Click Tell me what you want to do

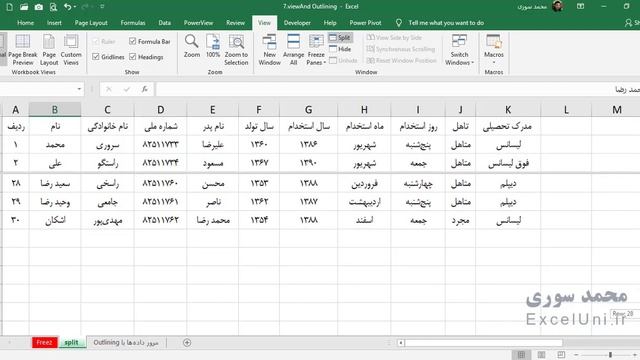pos(446,23)
